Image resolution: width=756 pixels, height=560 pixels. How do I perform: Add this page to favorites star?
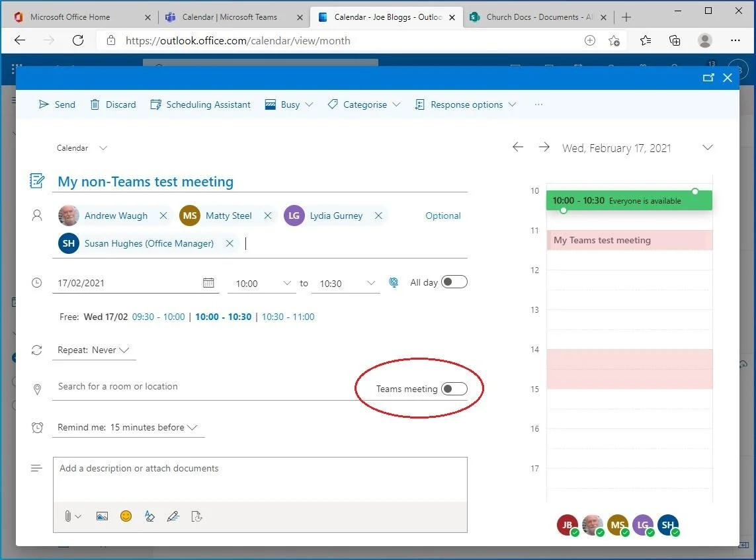tap(614, 41)
